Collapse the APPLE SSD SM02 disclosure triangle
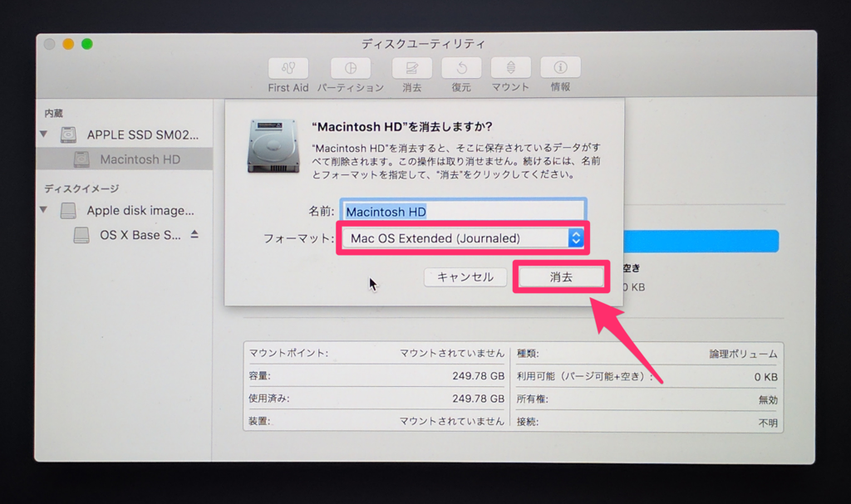The image size is (851, 504). click(44, 134)
